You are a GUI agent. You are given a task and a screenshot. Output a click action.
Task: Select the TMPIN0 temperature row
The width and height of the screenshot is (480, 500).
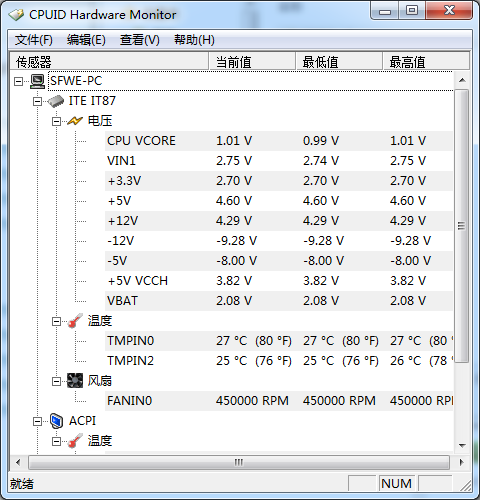point(279,341)
